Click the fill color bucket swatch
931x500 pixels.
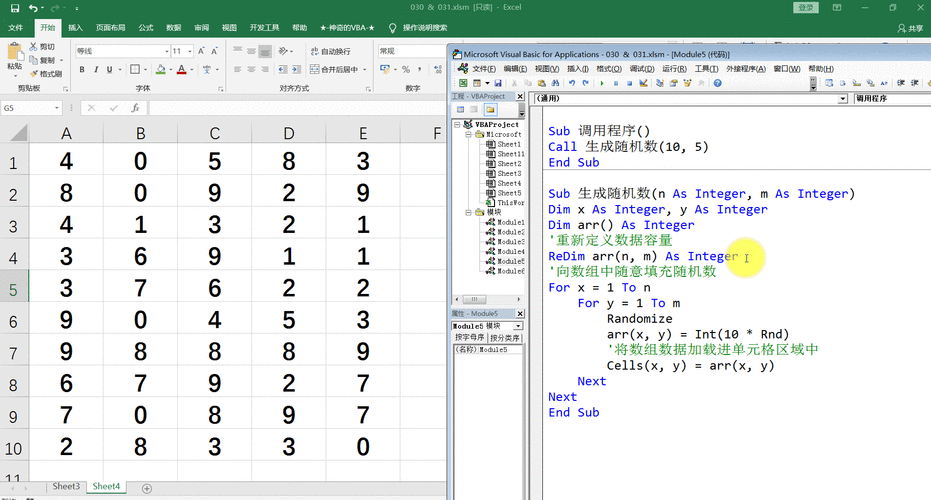point(160,69)
